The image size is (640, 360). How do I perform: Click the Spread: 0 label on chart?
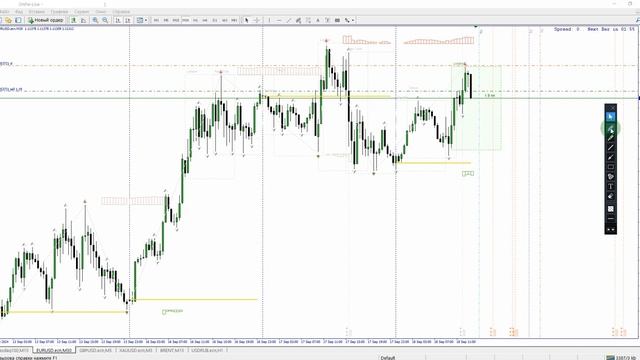coord(567,29)
